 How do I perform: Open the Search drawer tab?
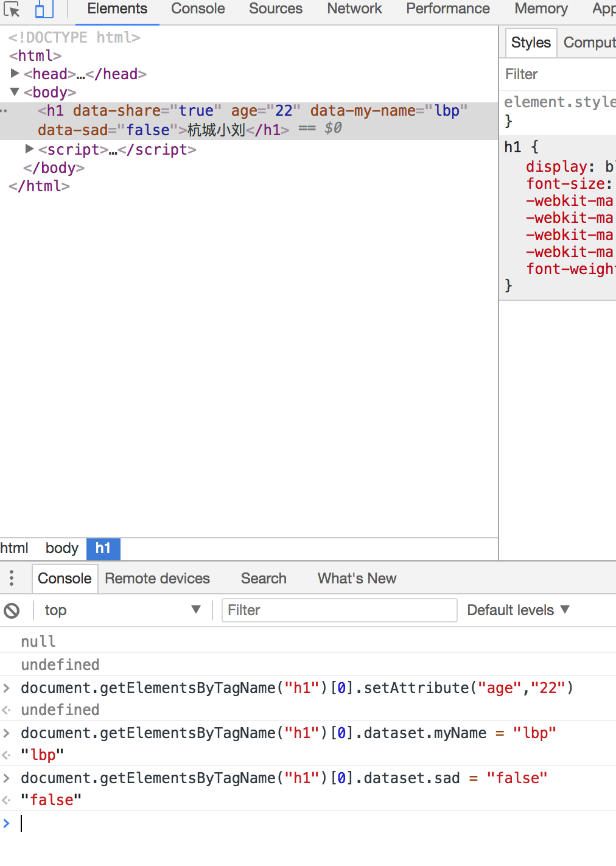coord(264,579)
